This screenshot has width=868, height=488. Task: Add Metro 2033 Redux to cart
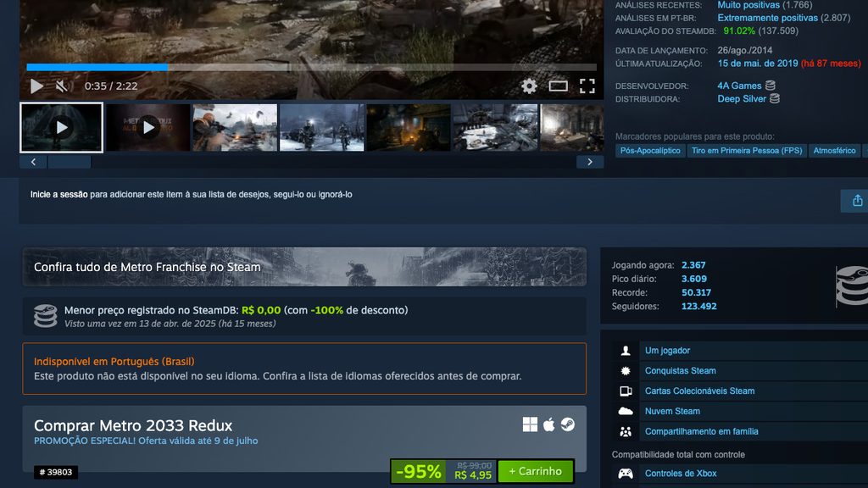[x=536, y=471]
